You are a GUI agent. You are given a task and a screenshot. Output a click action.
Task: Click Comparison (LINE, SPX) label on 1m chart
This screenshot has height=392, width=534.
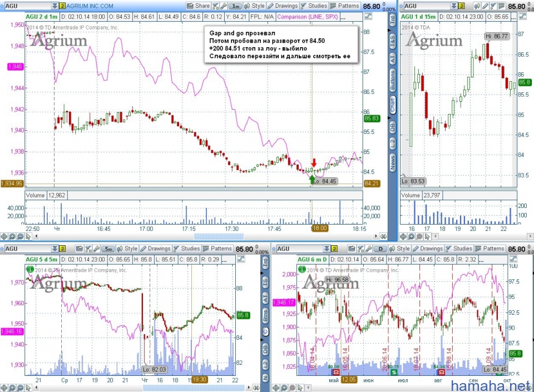pos(307,16)
